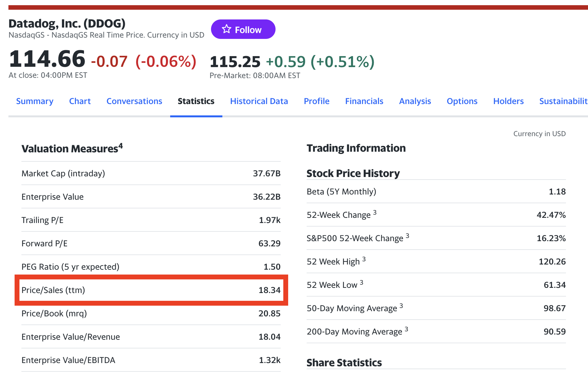Click the Enterprise Value figure 36.22B
This screenshot has width=588, height=376.
tap(267, 197)
